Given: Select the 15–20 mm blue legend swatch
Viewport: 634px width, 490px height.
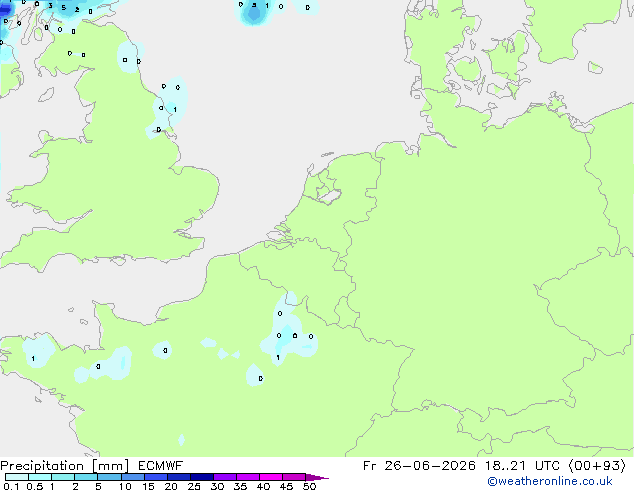Looking at the screenshot, I should pos(156,477).
